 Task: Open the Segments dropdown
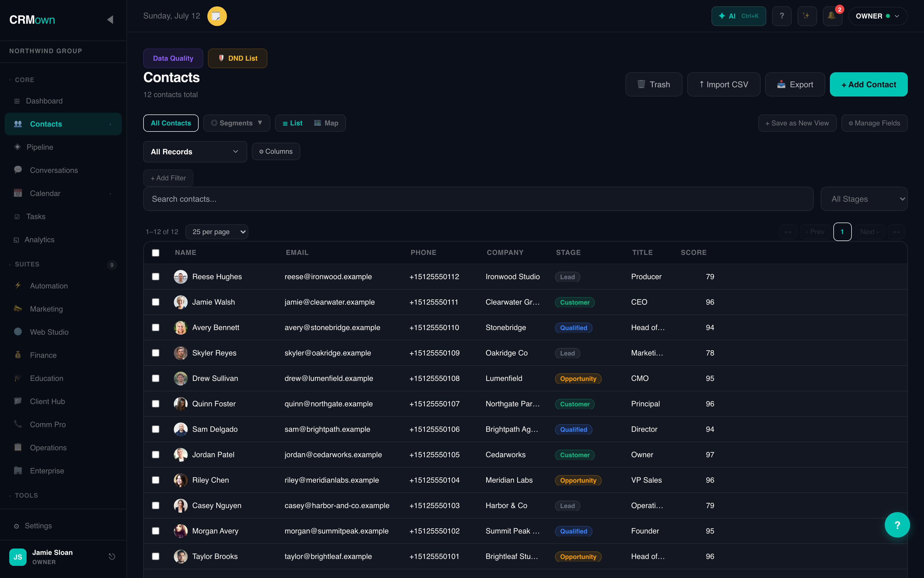[x=236, y=123]
